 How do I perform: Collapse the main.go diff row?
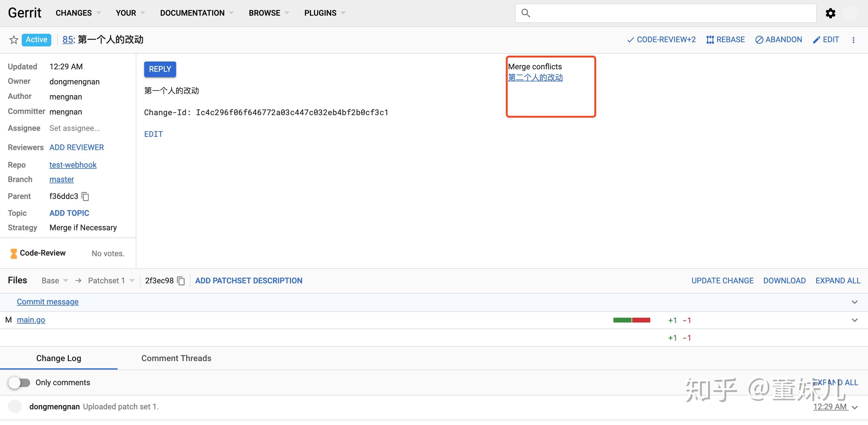(855, 320)
